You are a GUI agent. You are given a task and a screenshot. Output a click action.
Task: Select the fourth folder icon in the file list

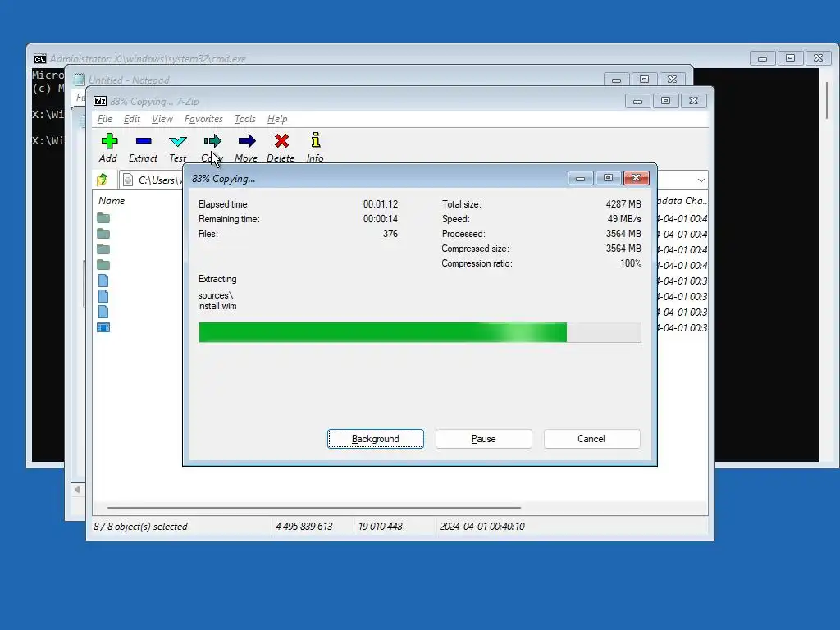pyautogui.click(x=103, y=265)
